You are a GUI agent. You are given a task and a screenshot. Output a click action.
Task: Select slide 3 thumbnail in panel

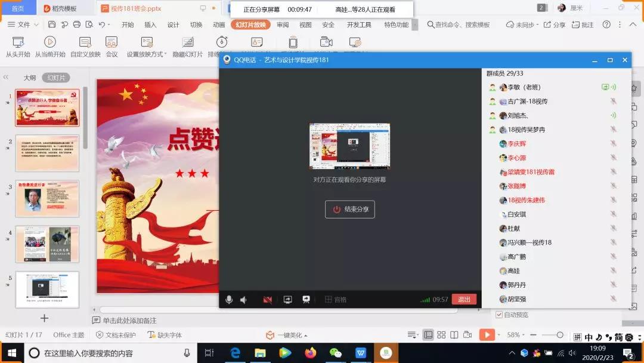pyautogui.click(x=47, y=199)
